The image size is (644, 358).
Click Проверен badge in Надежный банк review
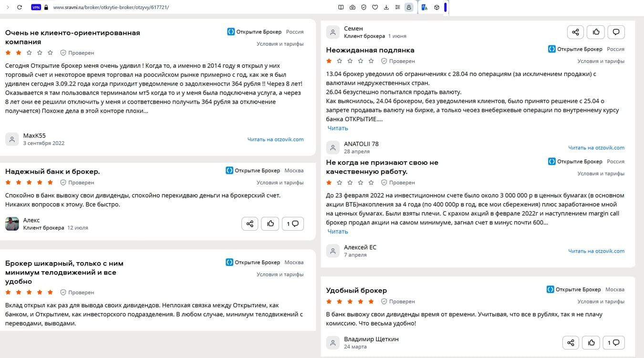coord(77,182)
